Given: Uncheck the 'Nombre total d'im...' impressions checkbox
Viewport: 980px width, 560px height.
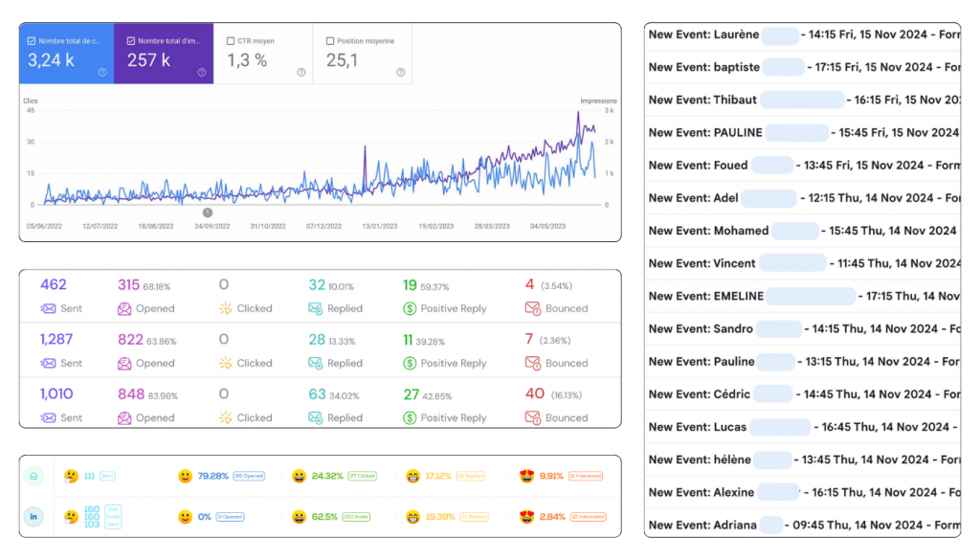Looking at the screenshot, I should [131, 41].
